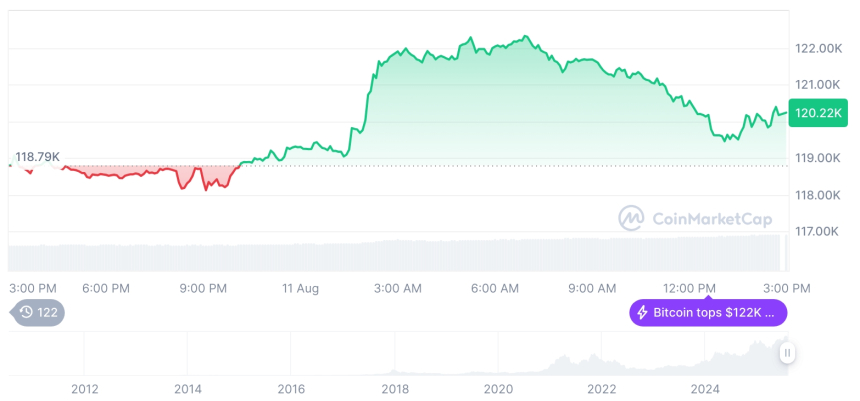The height and width of the screenshot is (401, 860).
Task: Click the gray volume bars strip
Action: 400,254
